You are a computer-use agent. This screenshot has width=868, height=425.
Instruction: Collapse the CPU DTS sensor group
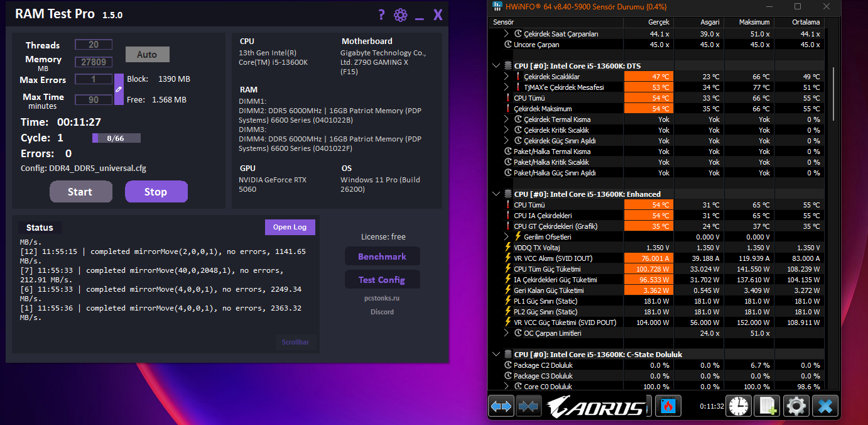pos(496,65)
